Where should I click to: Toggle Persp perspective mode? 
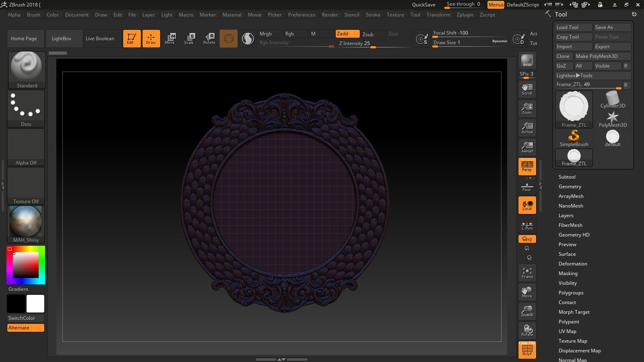click(x=527, y=166)
